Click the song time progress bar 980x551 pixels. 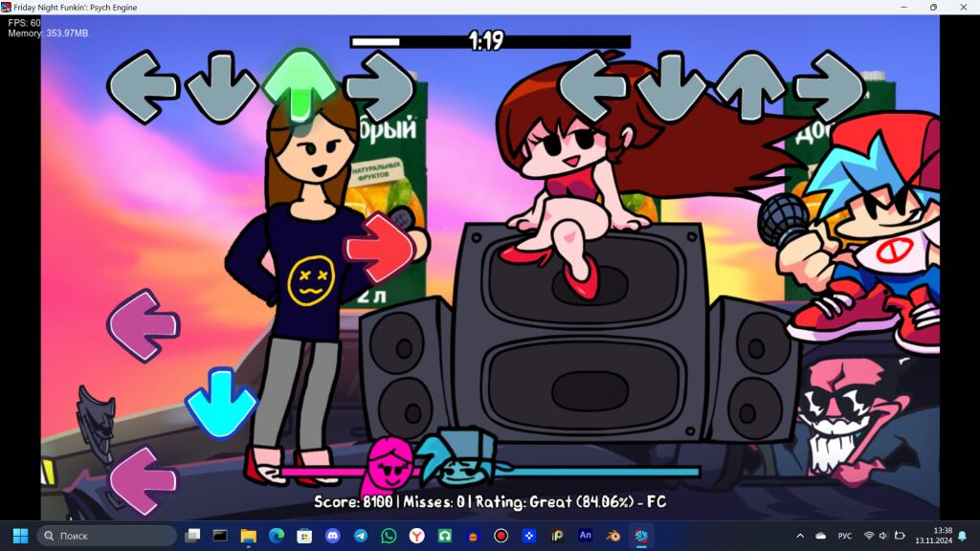490,42
